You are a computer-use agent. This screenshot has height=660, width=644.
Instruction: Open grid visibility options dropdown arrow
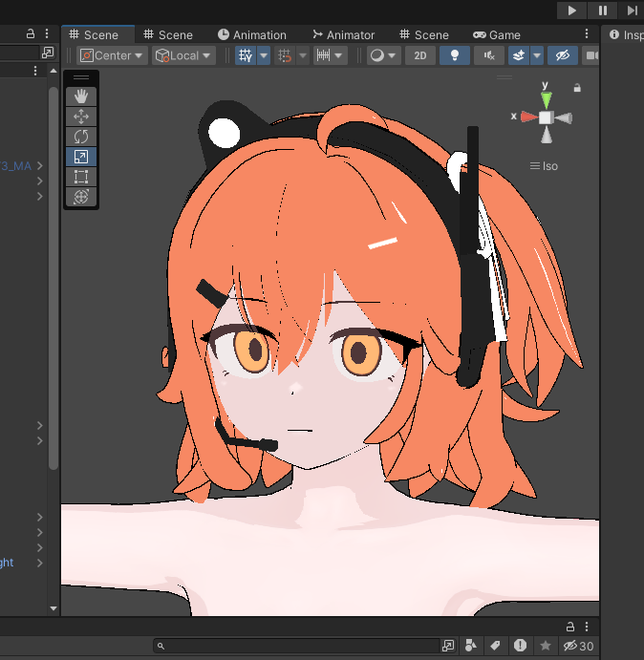click(x=264, y=55)
